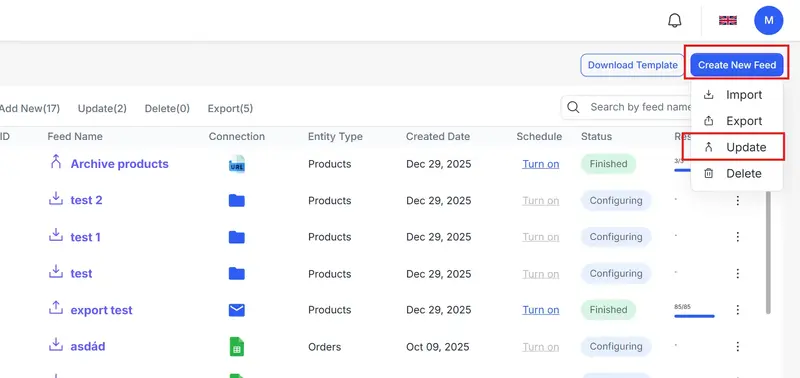Click the Configuring status of asdád
This screenshot has width=800, height=378.
[616, 346]
